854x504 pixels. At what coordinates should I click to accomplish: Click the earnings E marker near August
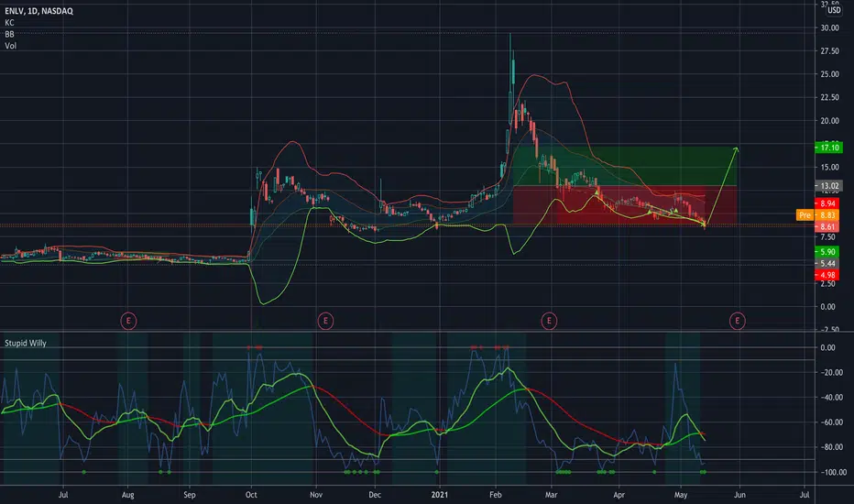tap(128, 321)
